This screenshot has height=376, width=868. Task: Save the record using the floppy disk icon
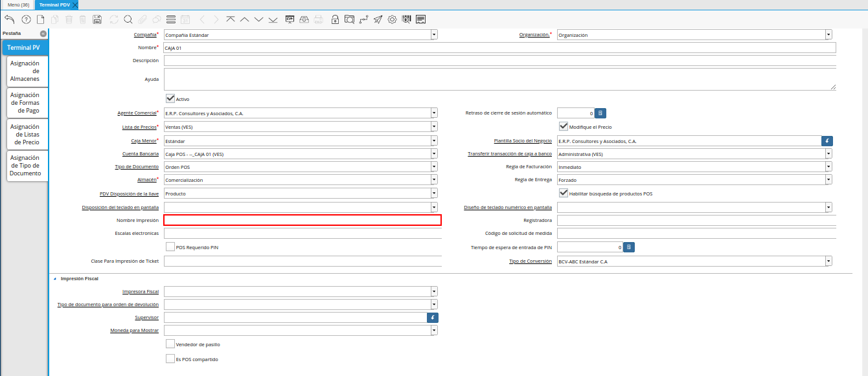[97, 19]
